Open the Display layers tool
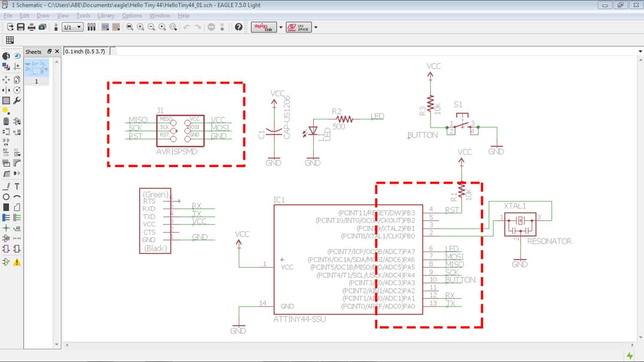The width and height of the screenshot is (644, 362). (6, 67)
